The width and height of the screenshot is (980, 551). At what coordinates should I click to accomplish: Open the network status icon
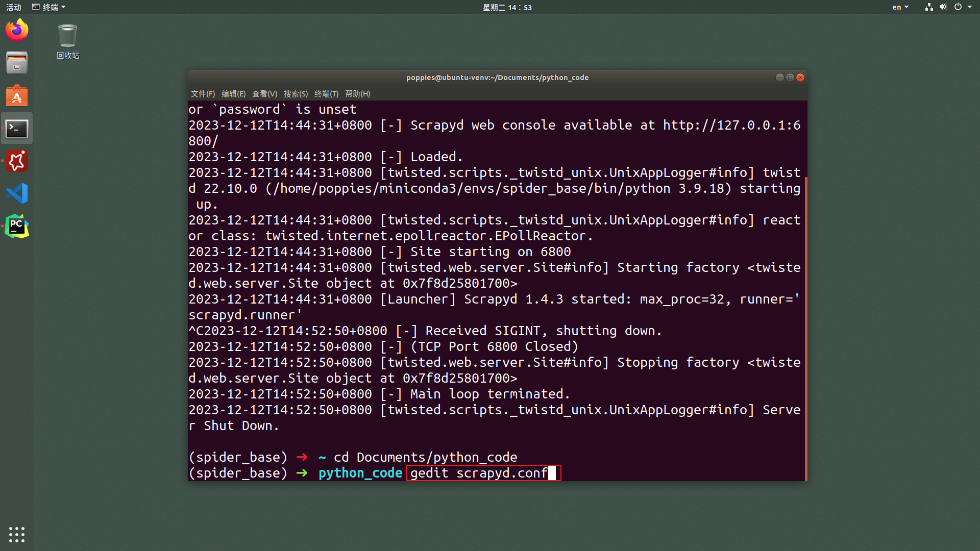(929, 7)
